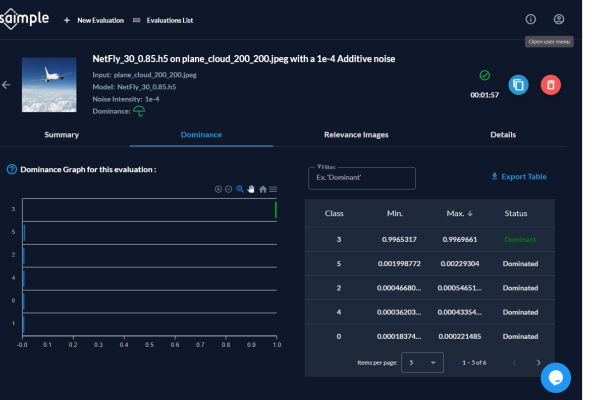Expand the items per page dropdown

422,362
